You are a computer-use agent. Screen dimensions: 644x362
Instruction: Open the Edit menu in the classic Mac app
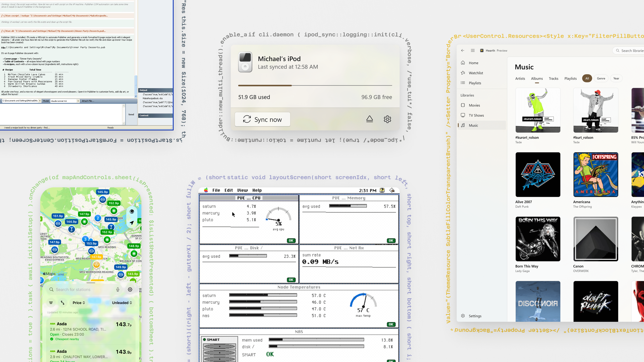point(228,190)
